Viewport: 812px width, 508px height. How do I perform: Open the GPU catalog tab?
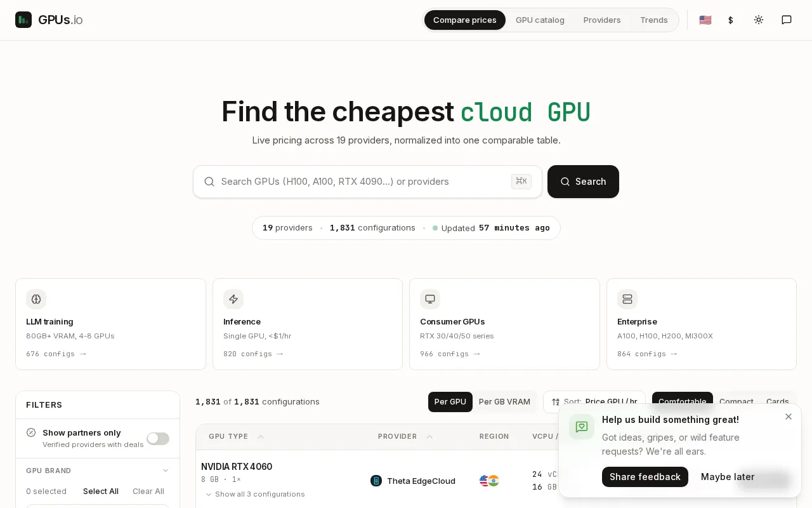coord(540,20)
